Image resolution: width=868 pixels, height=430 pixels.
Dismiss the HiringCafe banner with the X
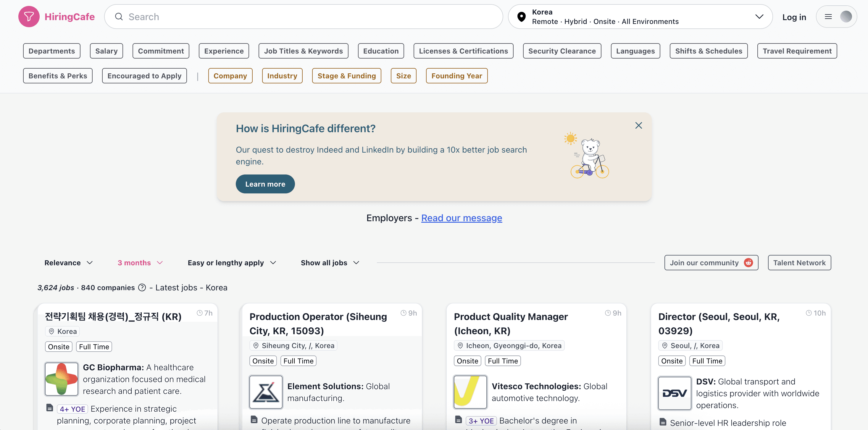tap(638, 125)
